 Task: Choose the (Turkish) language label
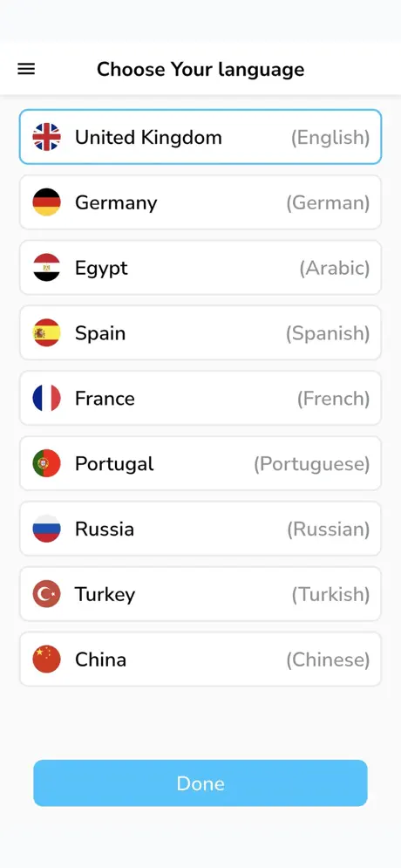click(330, 595)
